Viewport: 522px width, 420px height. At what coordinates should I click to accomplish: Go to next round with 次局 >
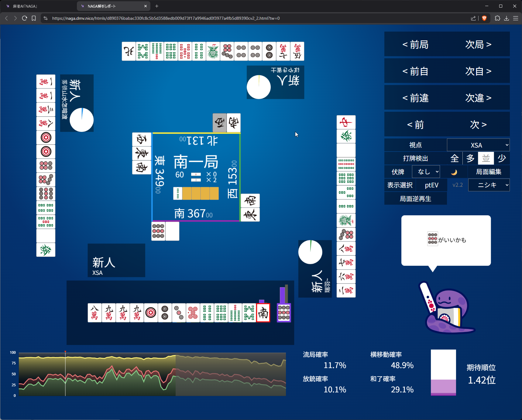click(x=478, y=44)
